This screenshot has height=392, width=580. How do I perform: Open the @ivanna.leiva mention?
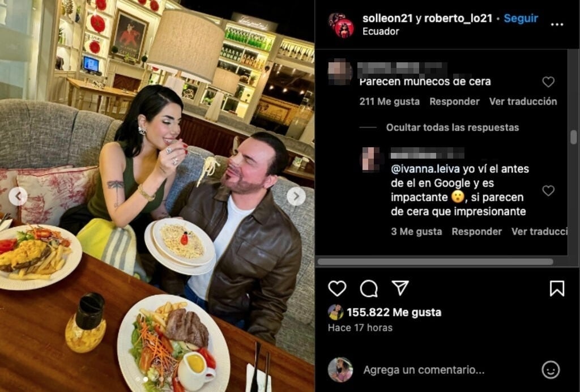(x=425, y=169)
